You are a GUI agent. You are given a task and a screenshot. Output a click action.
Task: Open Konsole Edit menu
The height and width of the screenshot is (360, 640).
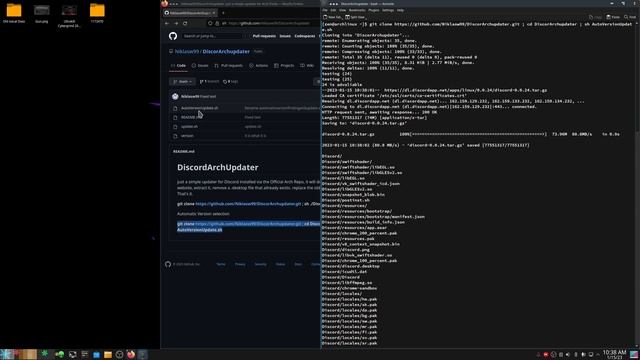coord(333,10)
